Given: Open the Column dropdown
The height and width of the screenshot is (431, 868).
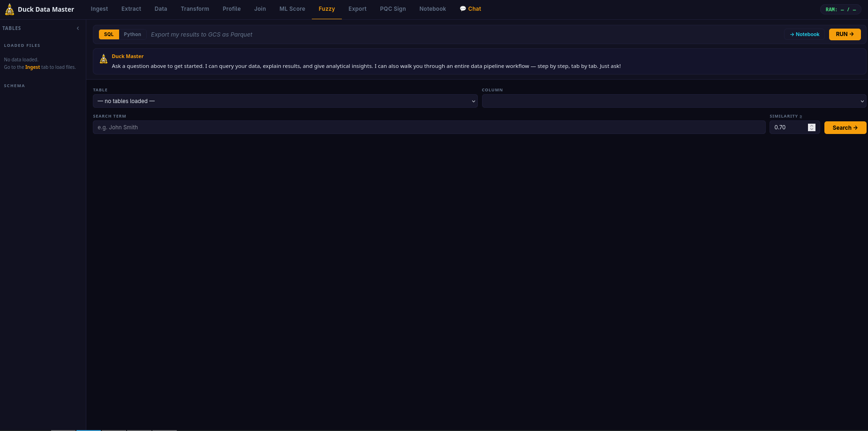Looking at the screenshot, I should 674,101.
